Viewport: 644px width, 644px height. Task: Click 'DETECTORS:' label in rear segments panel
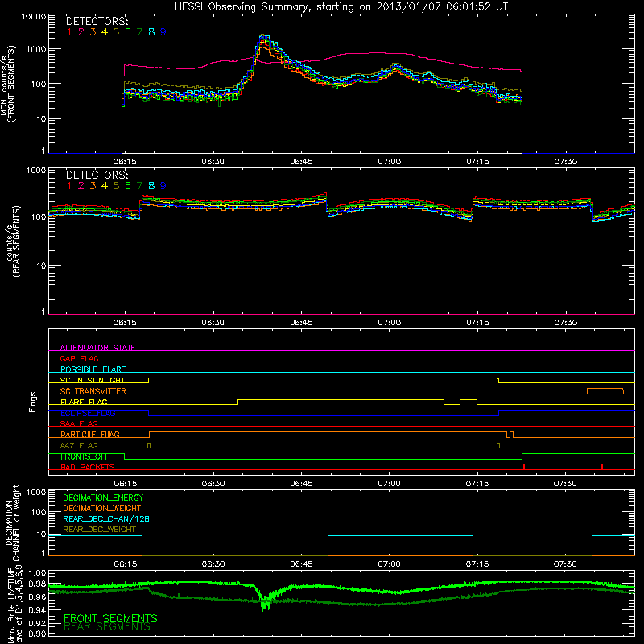97,175
